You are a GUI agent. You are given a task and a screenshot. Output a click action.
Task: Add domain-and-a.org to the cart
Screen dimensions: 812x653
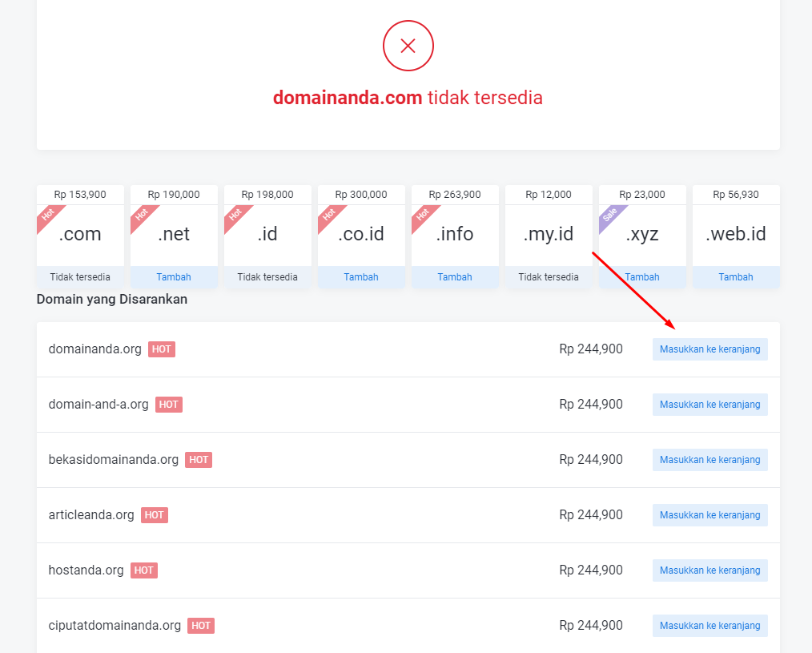pos(709,405)
